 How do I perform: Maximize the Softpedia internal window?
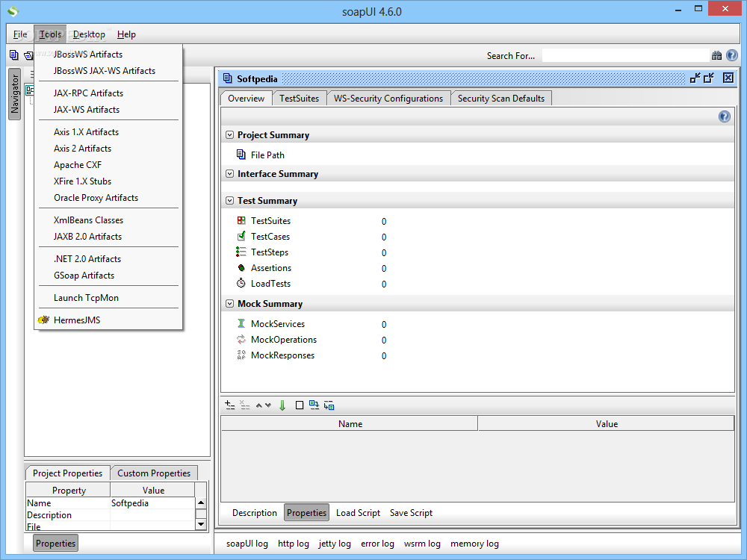(x=709, y=78)
